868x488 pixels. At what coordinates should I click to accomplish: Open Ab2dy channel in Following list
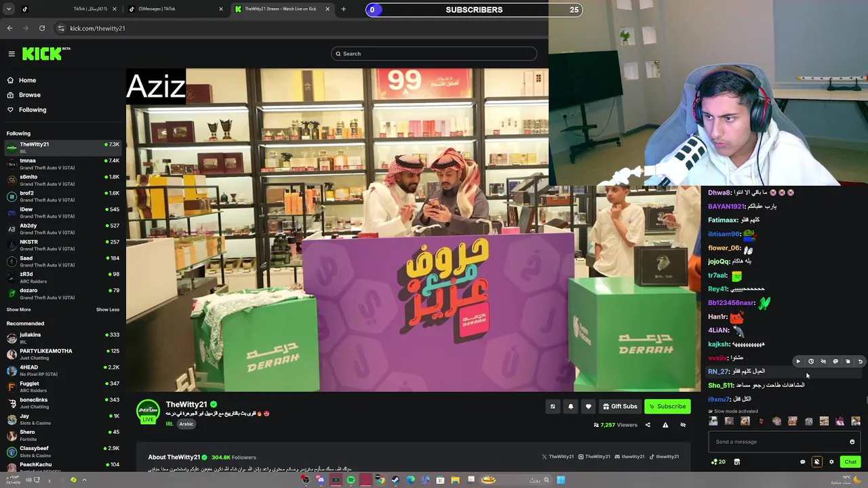[62, 228]
